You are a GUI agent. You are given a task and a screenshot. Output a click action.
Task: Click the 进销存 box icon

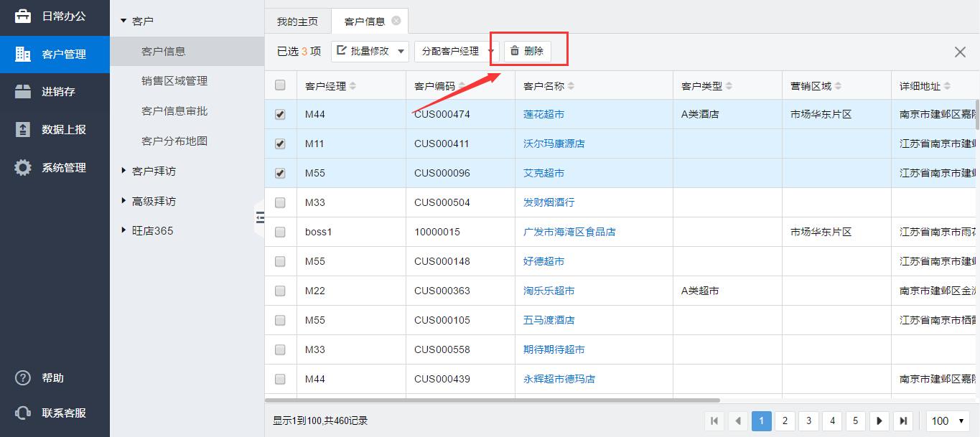pos(23,92)
